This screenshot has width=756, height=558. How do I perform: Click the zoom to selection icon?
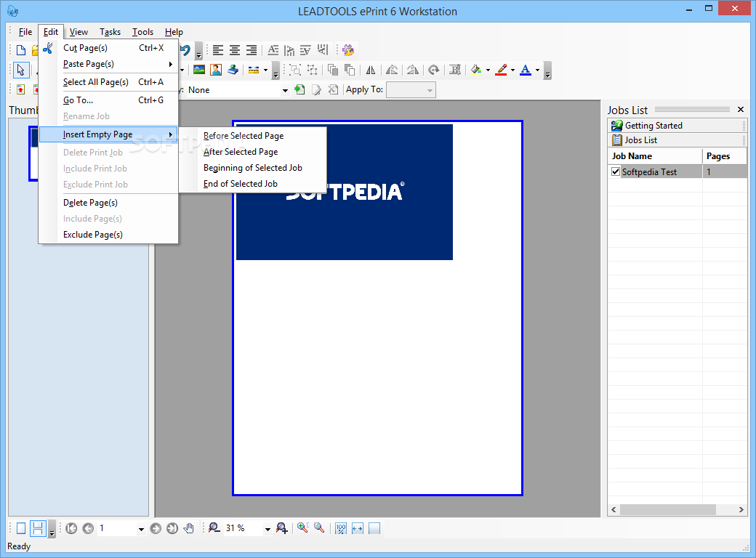pyautogui.click(x=302, y=528)
